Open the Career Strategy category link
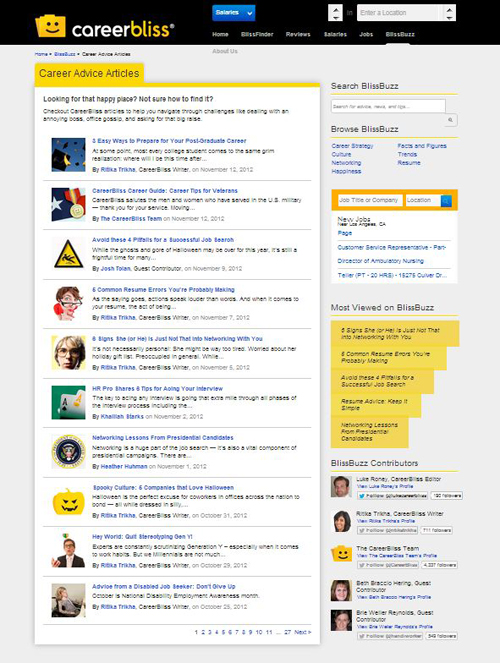This screenshot has height=663, width=500. 352,146
